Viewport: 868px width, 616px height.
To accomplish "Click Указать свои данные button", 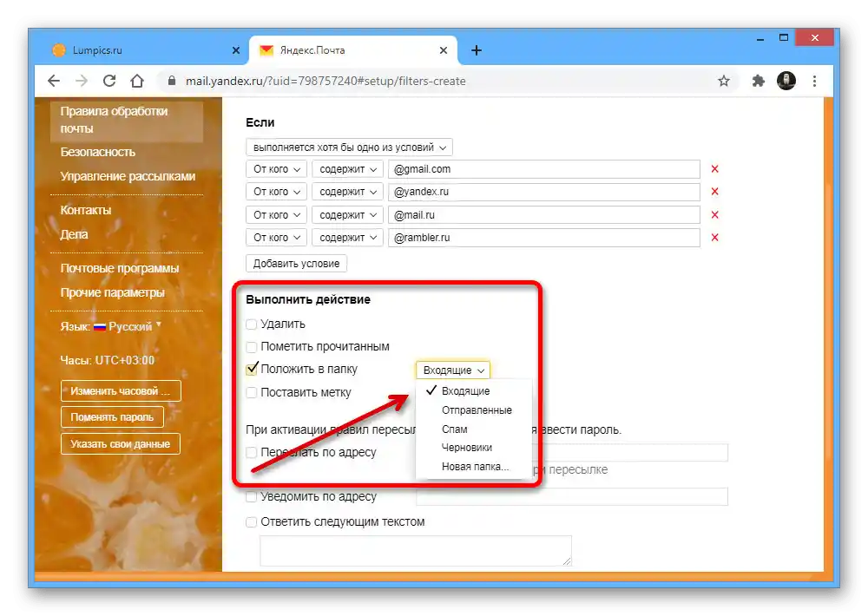I will coord(120,444).
